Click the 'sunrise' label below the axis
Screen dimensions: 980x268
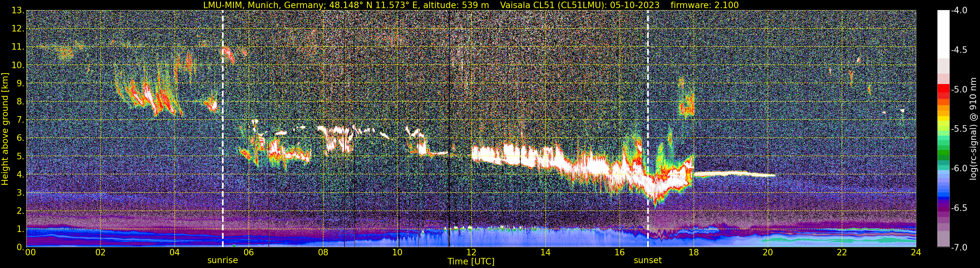point(223,261)
